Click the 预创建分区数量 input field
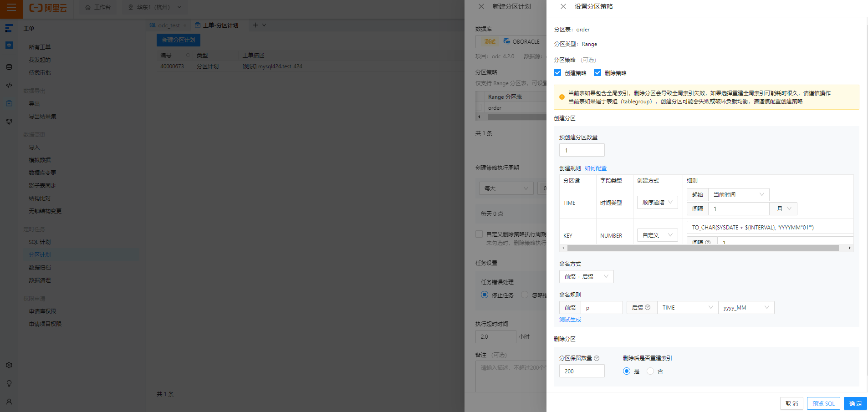 point(582,150)
